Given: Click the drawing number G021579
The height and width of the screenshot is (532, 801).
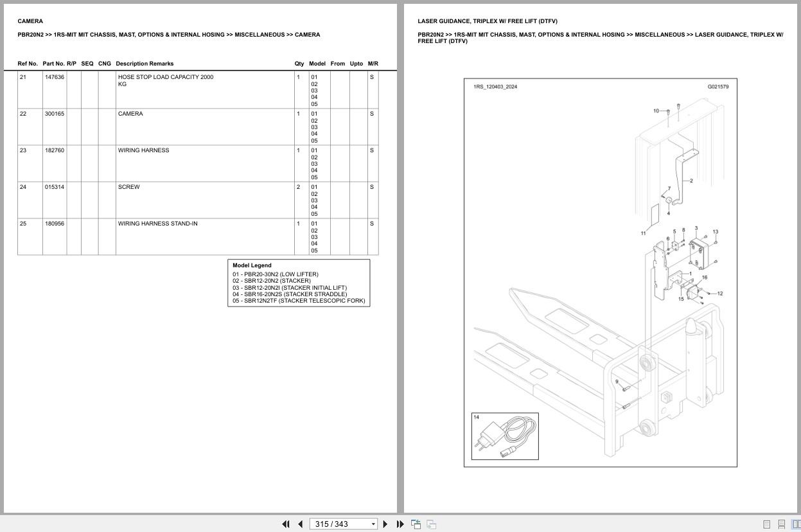Looking at the screenshot, I should coord(718,87).
